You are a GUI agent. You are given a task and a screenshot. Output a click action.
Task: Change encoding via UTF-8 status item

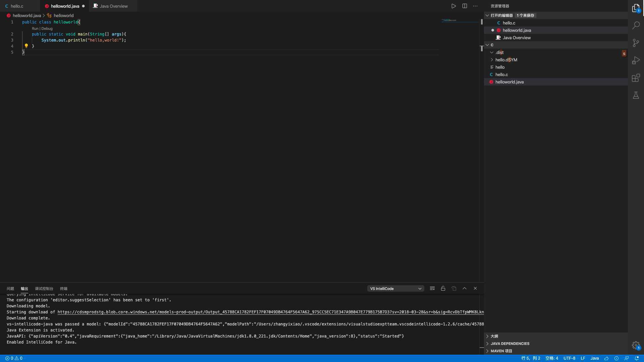[569, 358]
